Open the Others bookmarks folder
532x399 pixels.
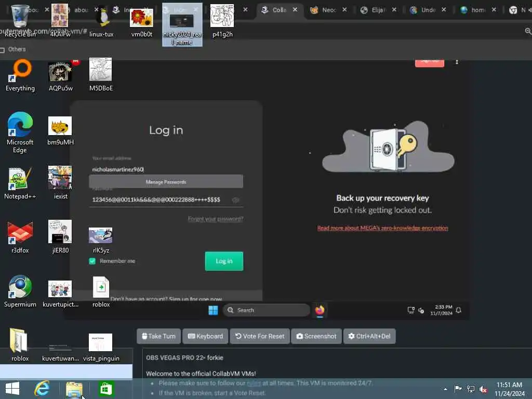14,49
